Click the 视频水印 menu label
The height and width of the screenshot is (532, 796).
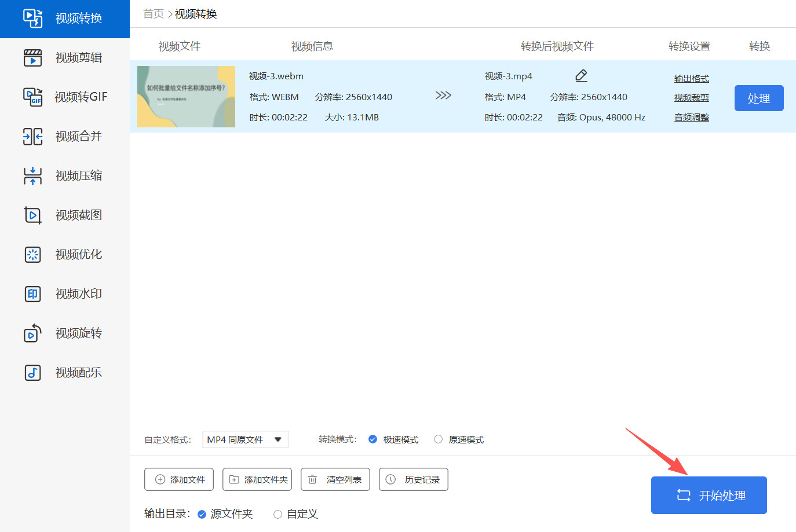79,294
